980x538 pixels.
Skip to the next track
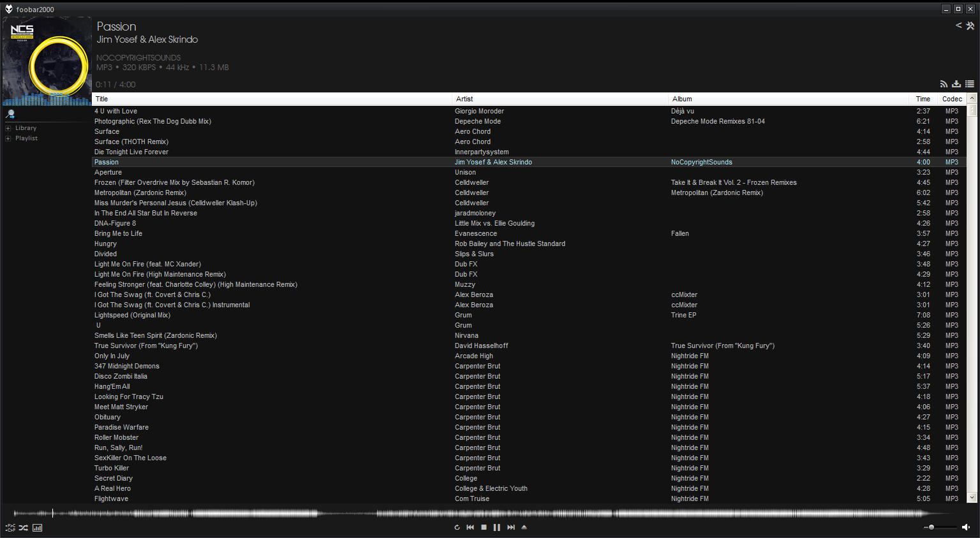pyautogui.click(x=511, y=527)
